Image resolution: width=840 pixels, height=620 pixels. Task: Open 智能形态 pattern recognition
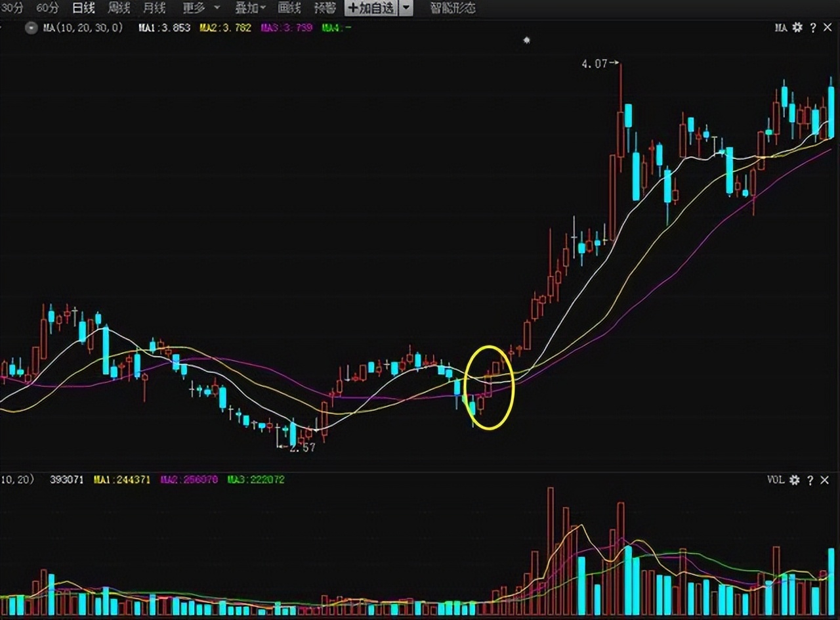453,8
